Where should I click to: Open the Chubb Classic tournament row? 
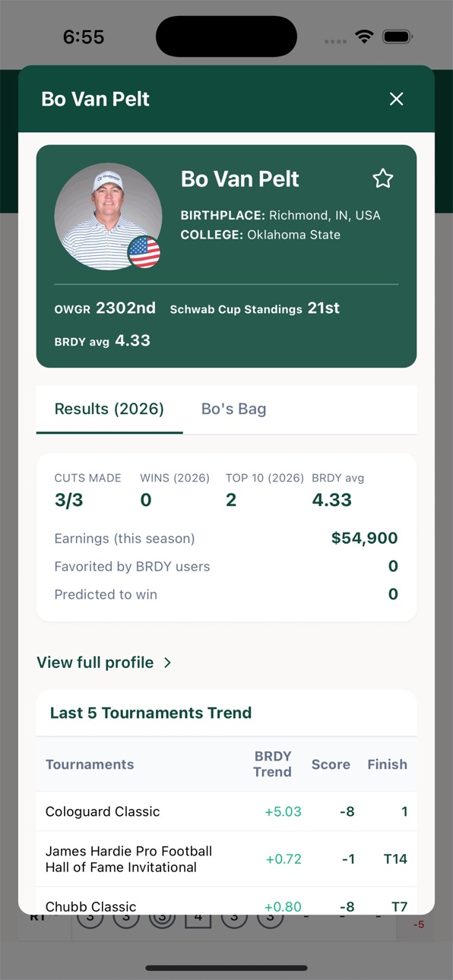pos(226,901)
